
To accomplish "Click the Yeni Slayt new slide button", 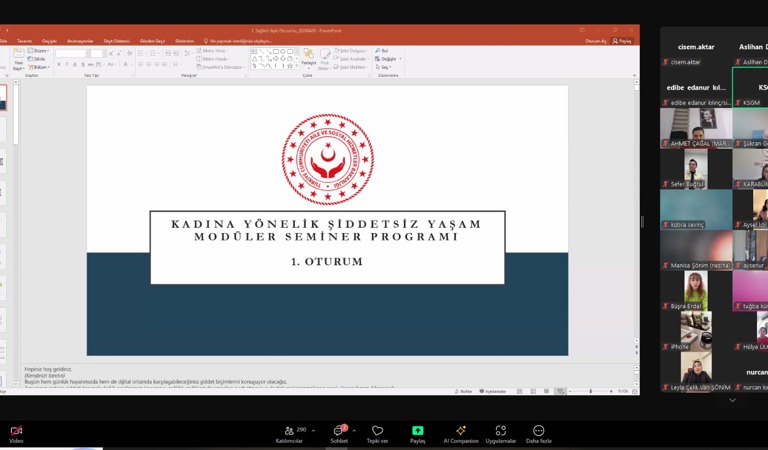I will coord(19,60).
